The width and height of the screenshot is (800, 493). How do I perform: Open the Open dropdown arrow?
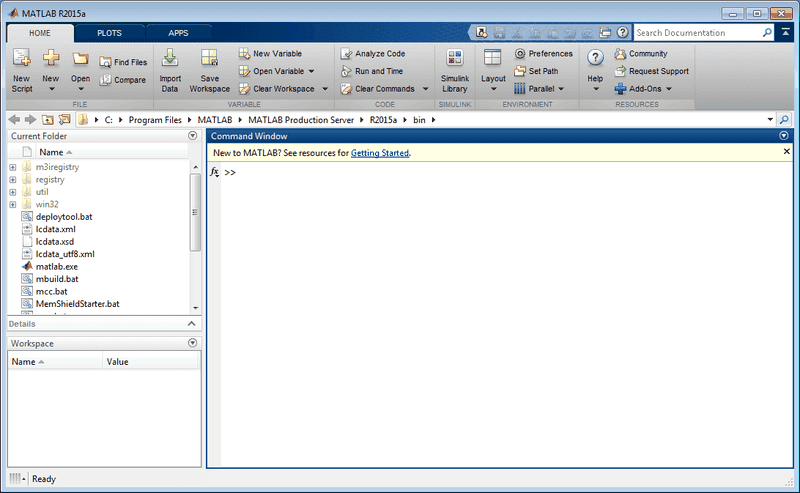(81, 89)
